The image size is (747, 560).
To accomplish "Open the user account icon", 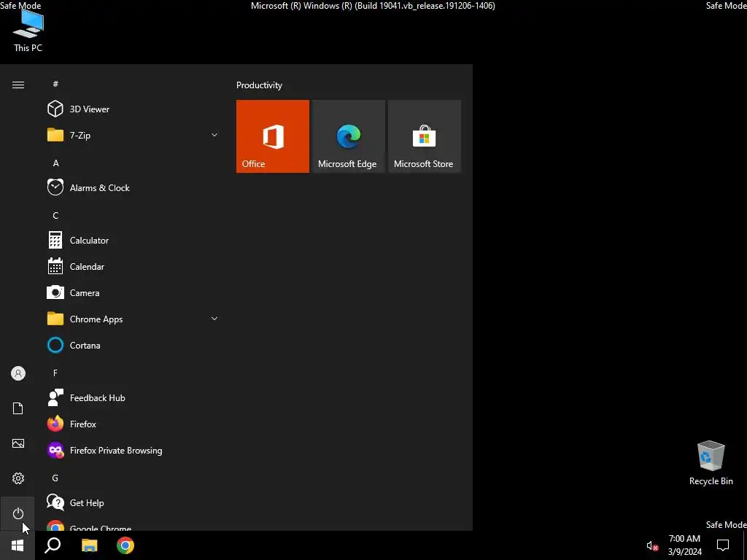I will [18, 373].
